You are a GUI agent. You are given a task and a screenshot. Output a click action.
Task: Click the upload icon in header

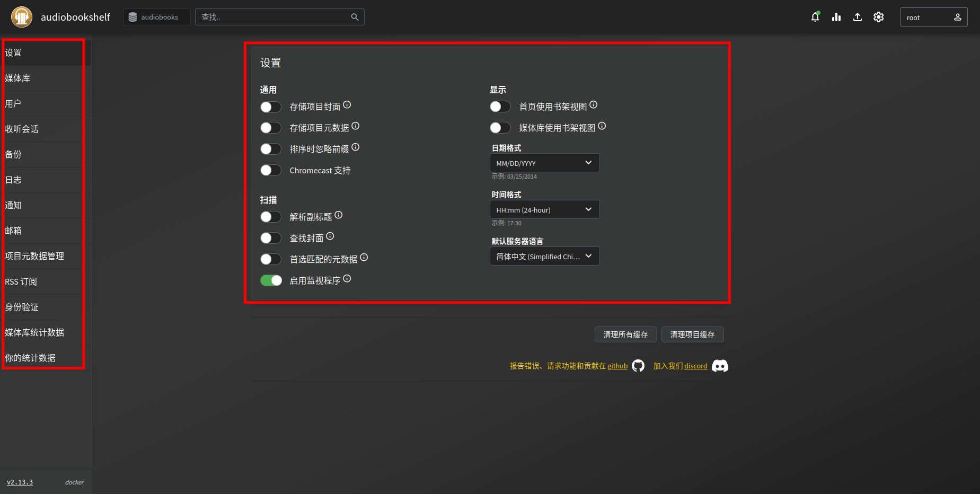pyautogui.click(x=858, y=17)
